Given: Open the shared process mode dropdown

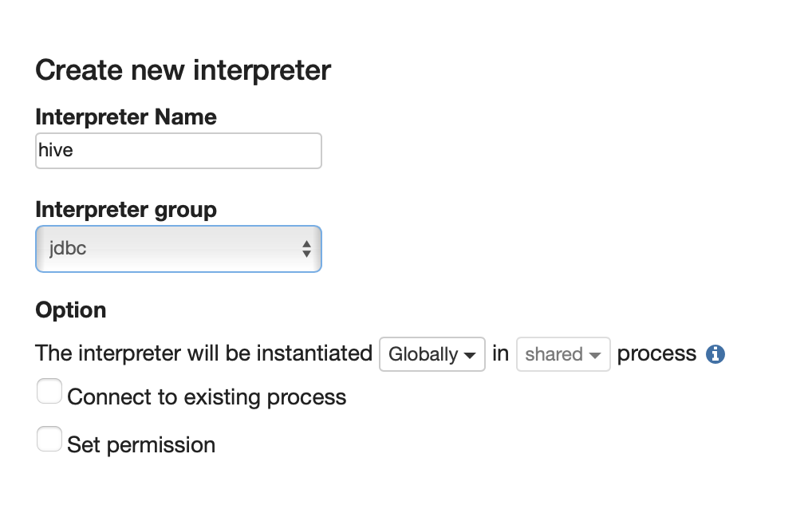Looking at the screenshot, I should coord(563,354).
